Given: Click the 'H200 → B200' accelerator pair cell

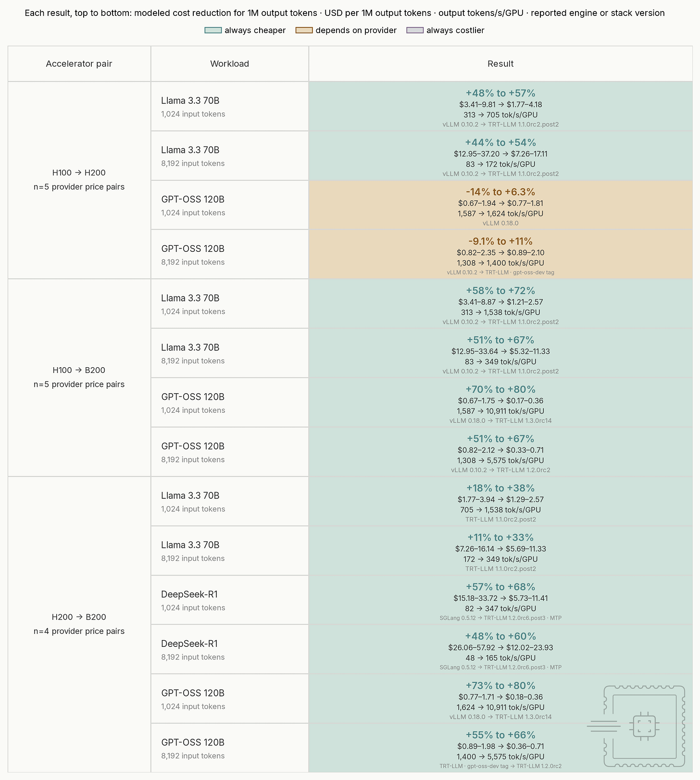Looking at the screenshot, I should pos(79,624).
